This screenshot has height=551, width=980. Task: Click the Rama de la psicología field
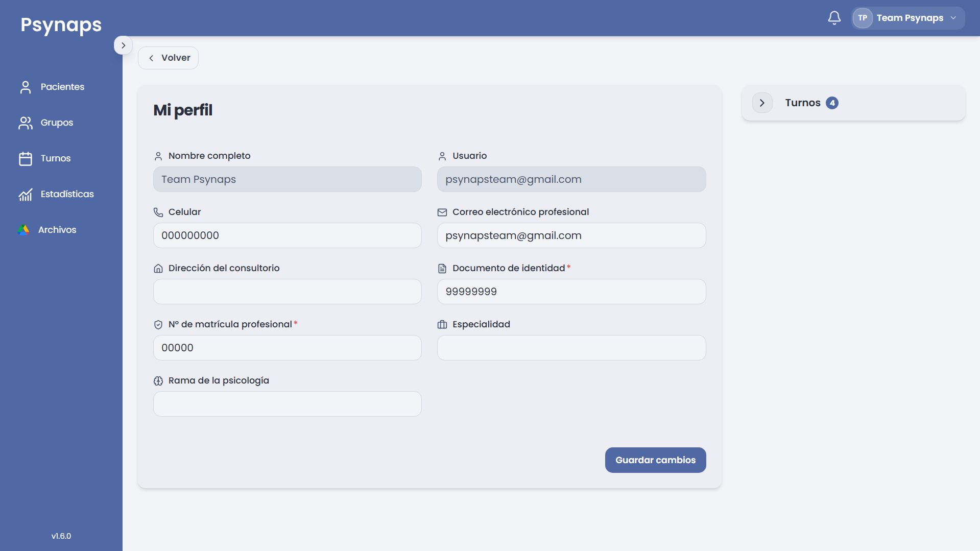point(288,404)
